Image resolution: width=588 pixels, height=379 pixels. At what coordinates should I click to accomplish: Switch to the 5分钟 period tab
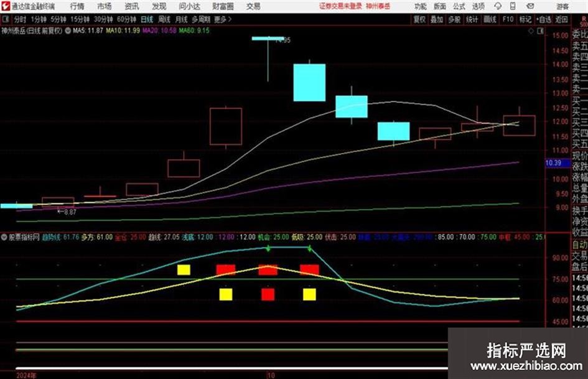[x=58, y=19]
